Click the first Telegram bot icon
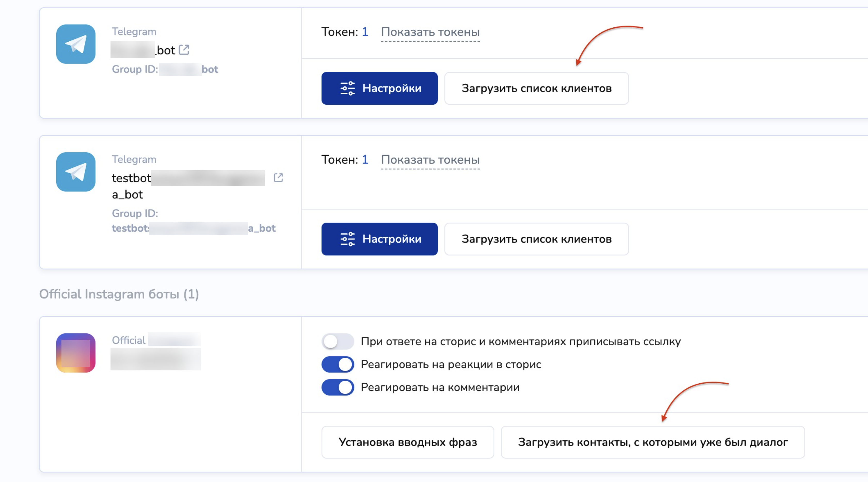 [75, 44]
